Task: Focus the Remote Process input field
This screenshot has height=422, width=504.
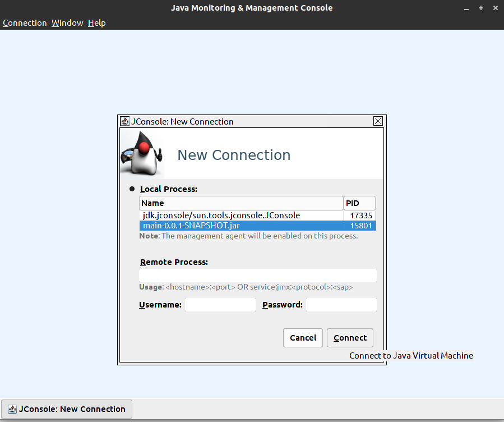Action: click(258, 276)
